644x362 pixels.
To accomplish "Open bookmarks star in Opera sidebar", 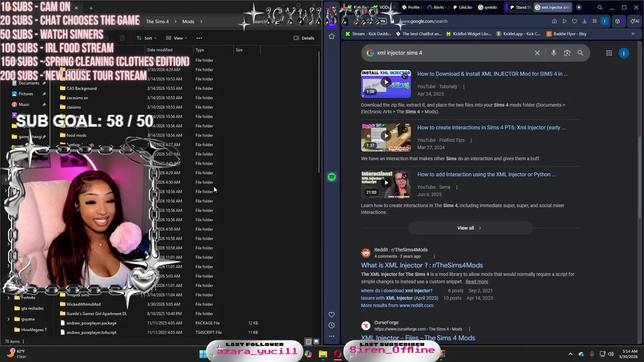I will click(332, 36).
